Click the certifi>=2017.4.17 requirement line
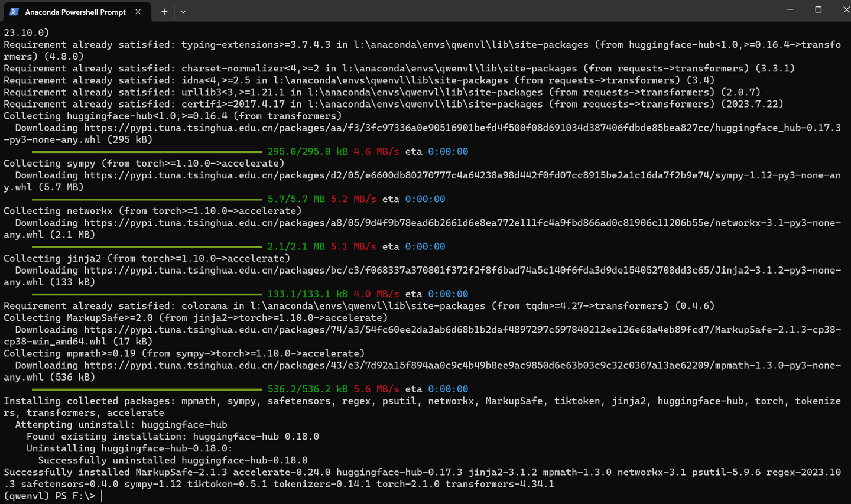 (393, 104)
